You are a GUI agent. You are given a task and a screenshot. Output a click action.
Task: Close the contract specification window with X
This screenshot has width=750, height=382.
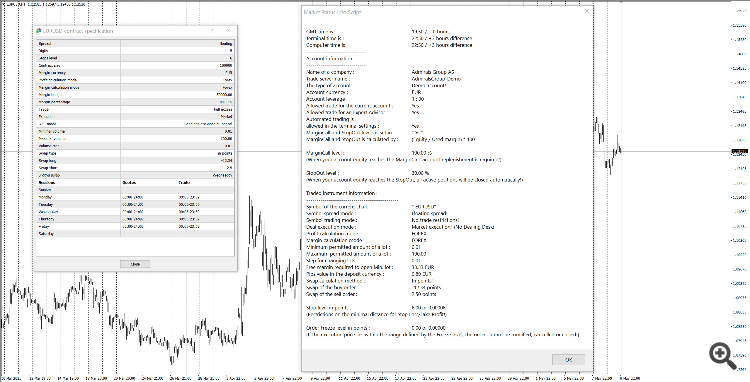[229, 31]
